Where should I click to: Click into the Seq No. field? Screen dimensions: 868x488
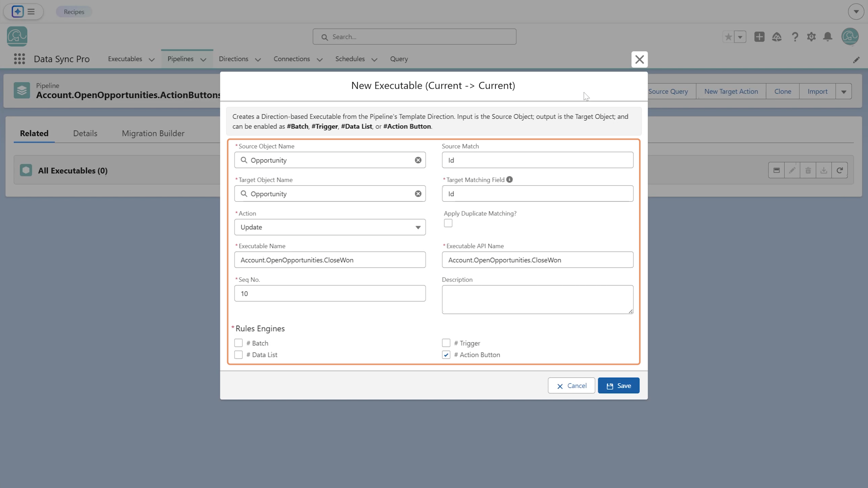point(330,293)
